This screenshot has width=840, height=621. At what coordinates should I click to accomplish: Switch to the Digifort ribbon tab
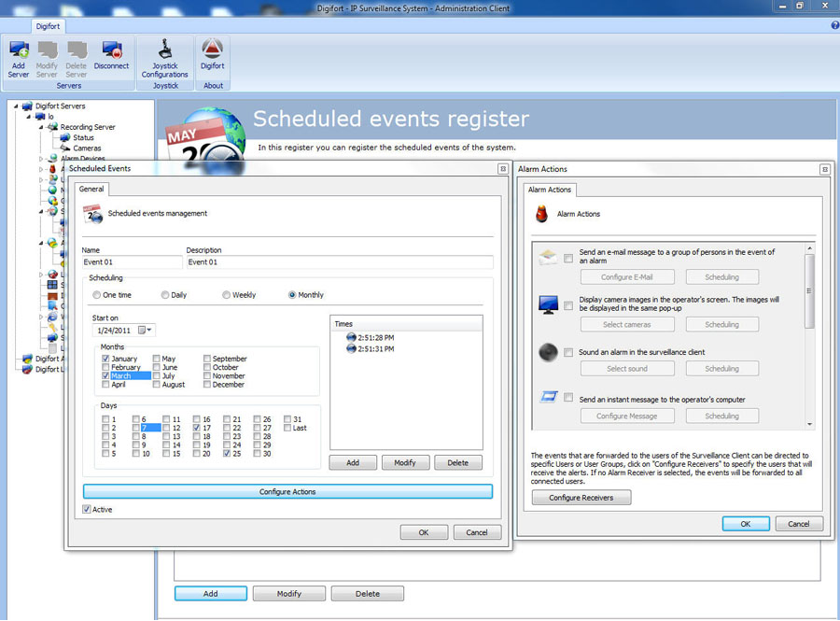point(49,27)
